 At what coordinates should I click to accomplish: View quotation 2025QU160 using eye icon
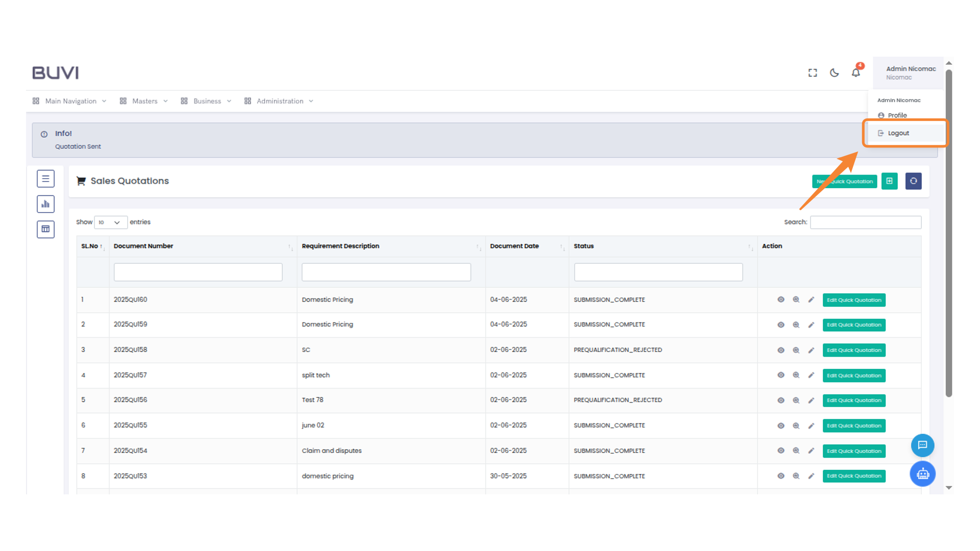[780, 299]
